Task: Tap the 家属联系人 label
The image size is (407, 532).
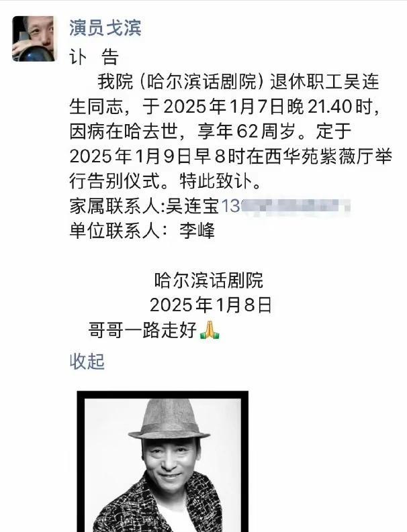Action: pos(114,205)
